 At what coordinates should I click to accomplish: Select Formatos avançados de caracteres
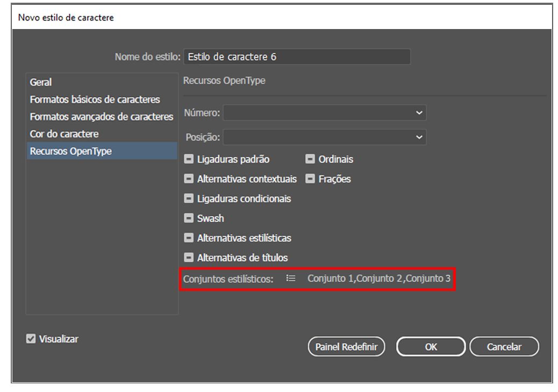(102, 117)
